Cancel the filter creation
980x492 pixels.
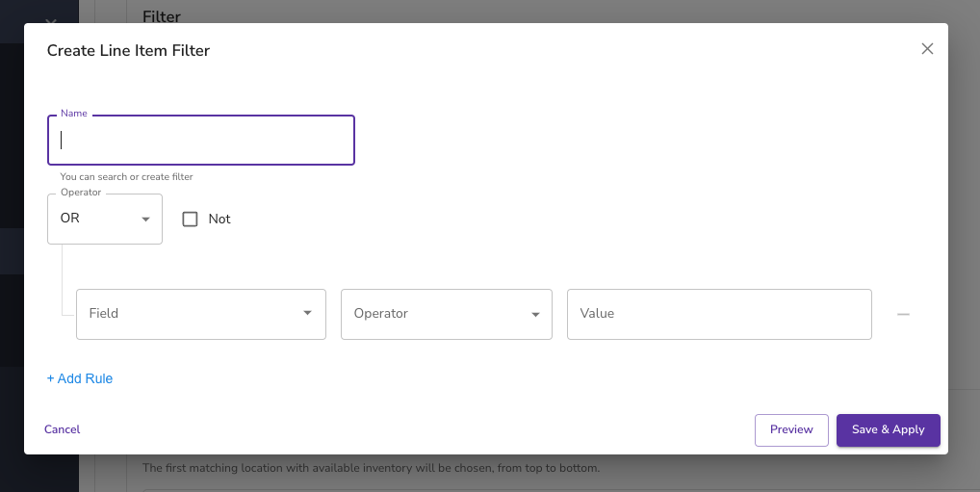click(62, 429)
